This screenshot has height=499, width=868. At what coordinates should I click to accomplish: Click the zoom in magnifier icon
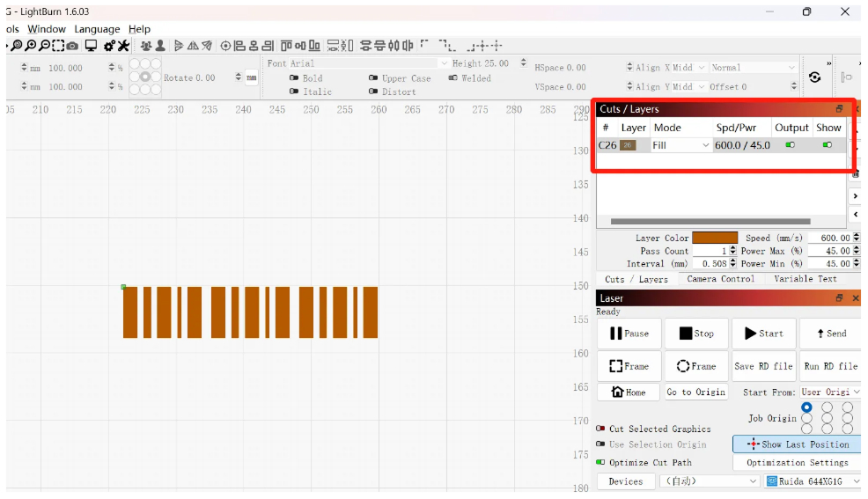tap(31, 46)
